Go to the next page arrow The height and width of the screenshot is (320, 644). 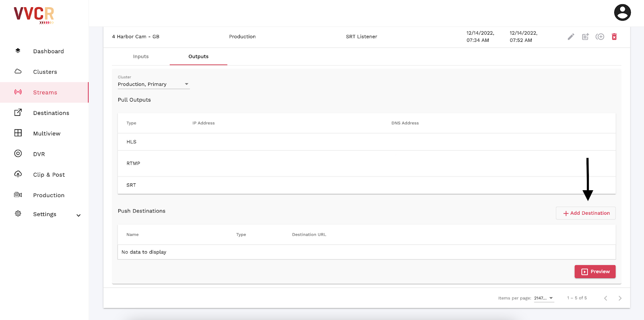pos(620,298)
